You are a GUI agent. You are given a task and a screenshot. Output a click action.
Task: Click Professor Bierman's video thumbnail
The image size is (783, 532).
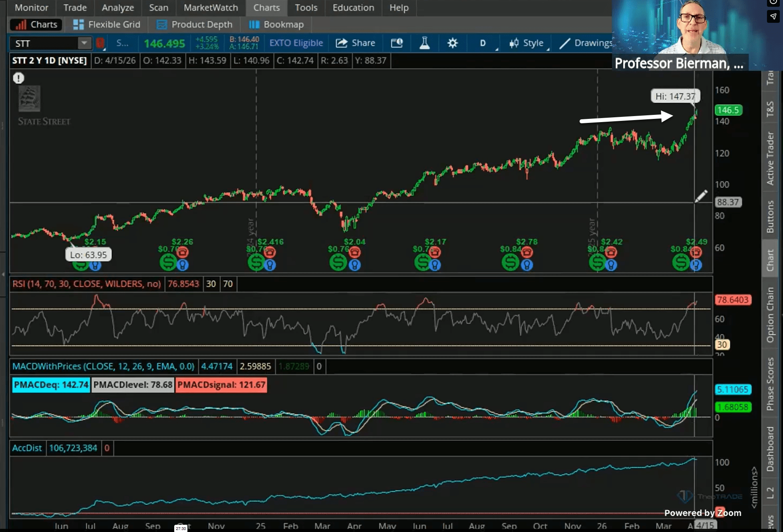coord(697,35)
